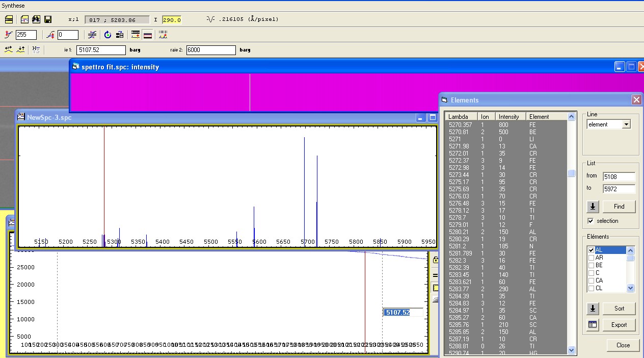
Task: Click the small table icon in the third toolbar row
Action: (x=36, y=49)
